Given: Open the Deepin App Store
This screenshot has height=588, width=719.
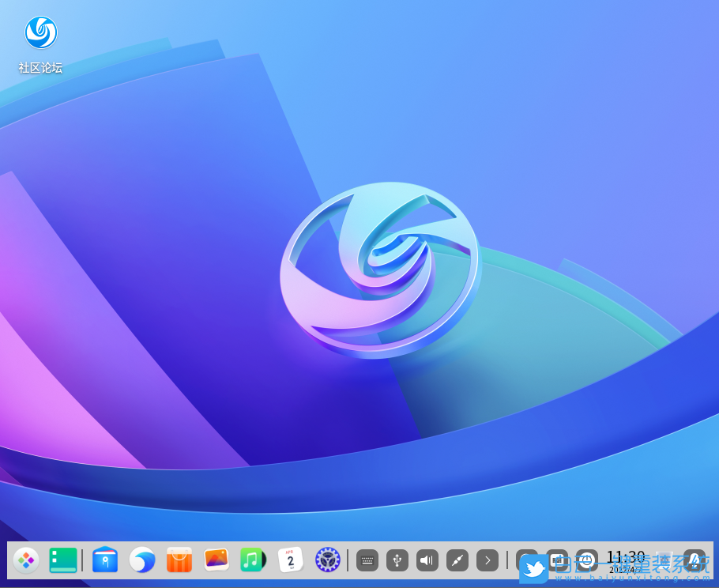Looking at the screenshot, I should [178, 560].
